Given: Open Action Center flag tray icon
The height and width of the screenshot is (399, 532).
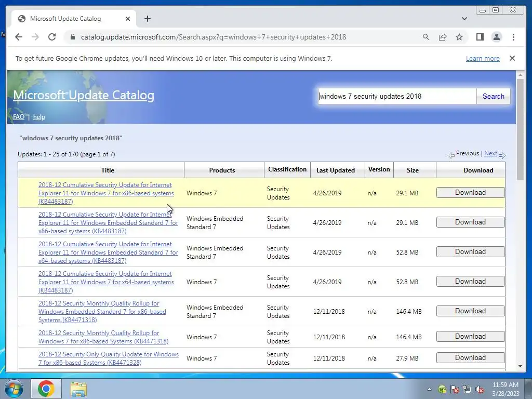Looking at the screenshot, I should point(455,389).
